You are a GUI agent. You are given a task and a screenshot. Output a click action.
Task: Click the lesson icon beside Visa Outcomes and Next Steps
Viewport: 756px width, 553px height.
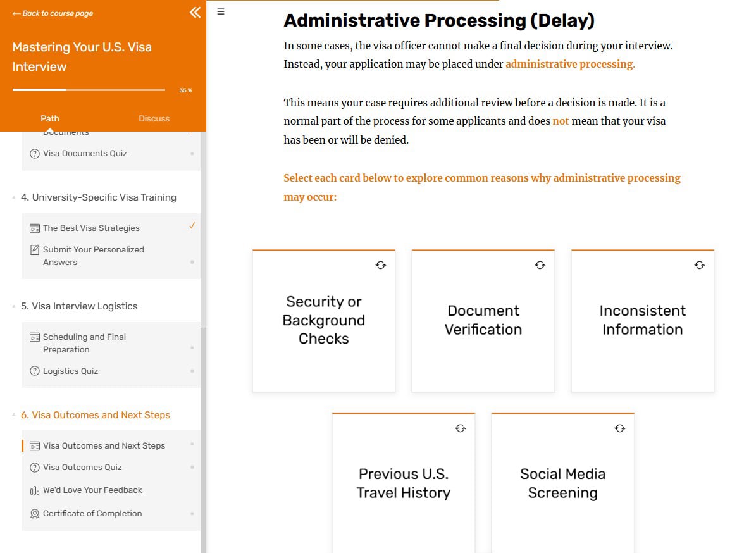35,446
